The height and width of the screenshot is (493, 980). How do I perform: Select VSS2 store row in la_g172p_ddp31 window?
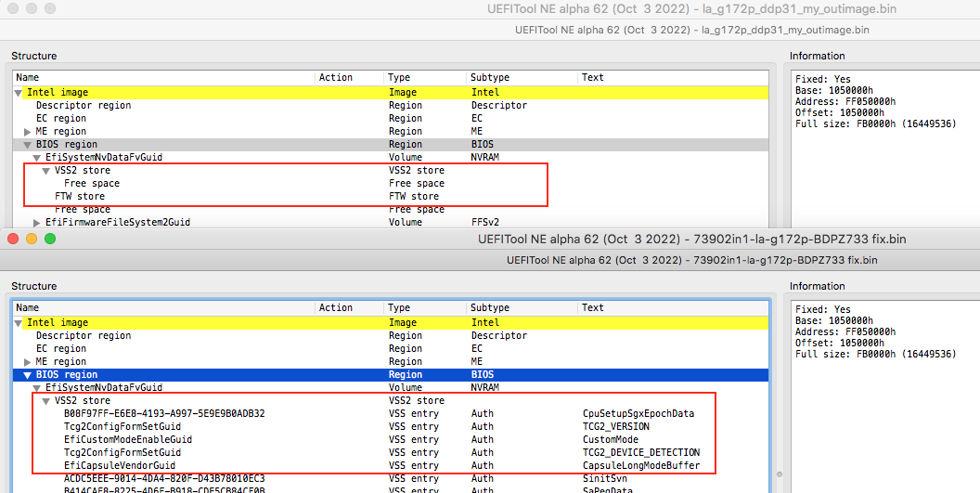click(392, 171)
